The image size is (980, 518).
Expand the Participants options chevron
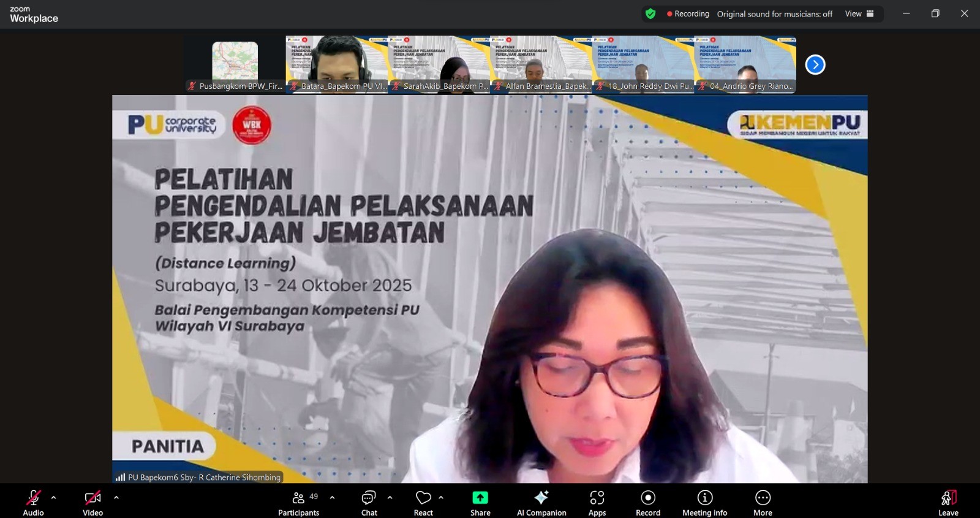point(332,498)
